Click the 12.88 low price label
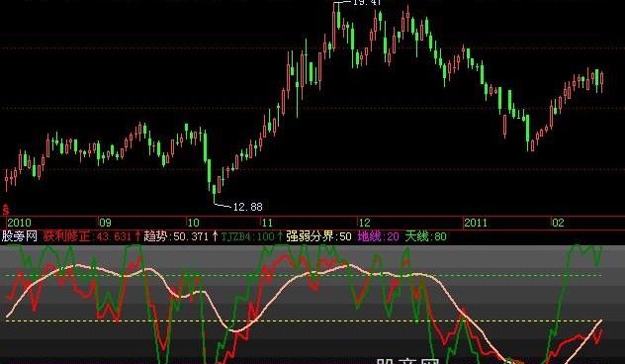625x364 pixels. tap(247, 207)
